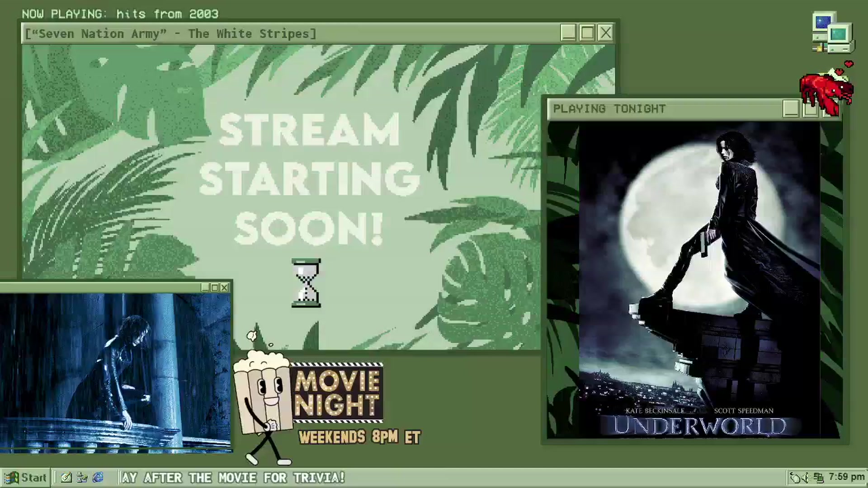The width and height of the screenshot is (868, 488).
Task: Close the Seven Nation Army window
Action: (x=605, y=33)
